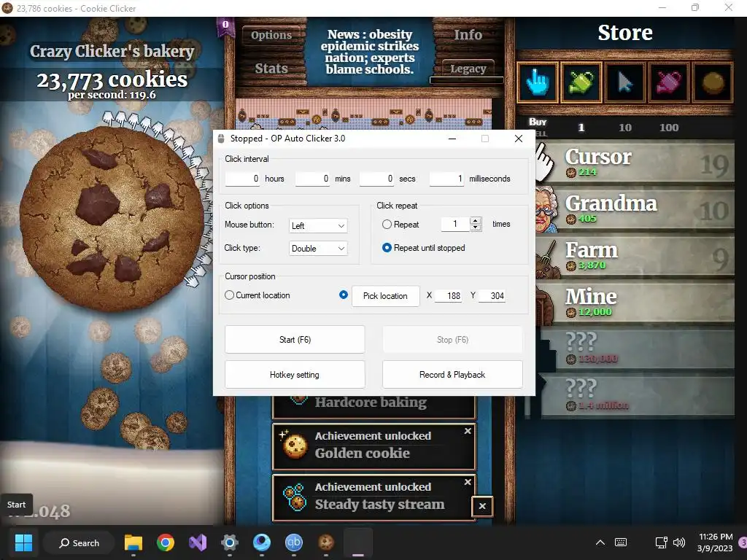Buy a Farm from the store
Image resolution: width=747 pixels, height=560 pixels.
pos(635,256)
